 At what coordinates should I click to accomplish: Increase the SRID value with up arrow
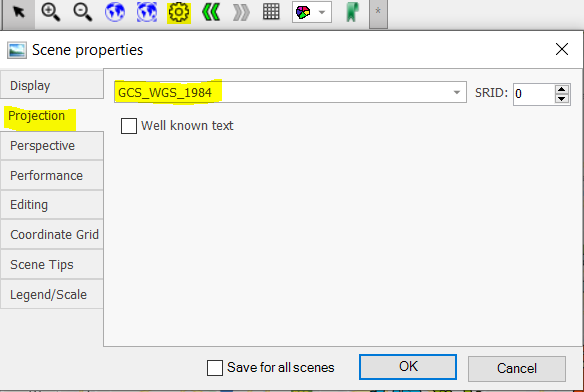[561, 90]
